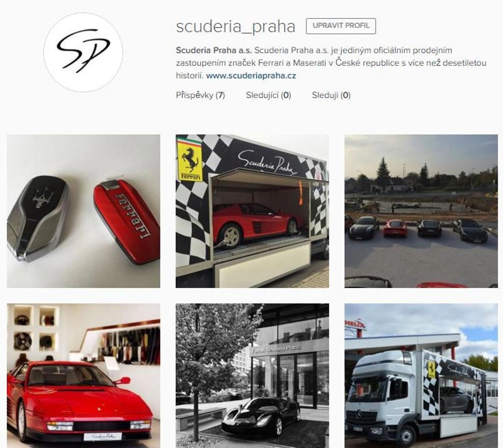Click the Scuderia Praha script on the trailer
The height and width of the screenshot is (448, 503).
267,163
